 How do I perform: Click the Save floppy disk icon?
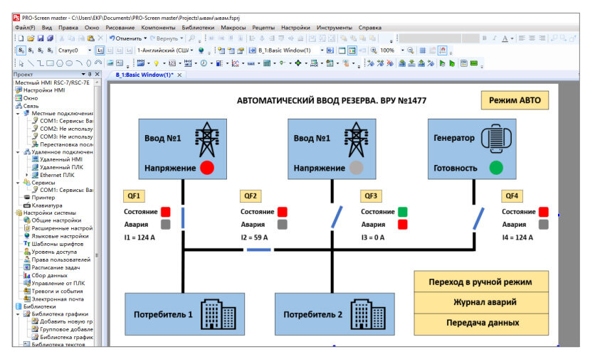click(x=41, y=38)
